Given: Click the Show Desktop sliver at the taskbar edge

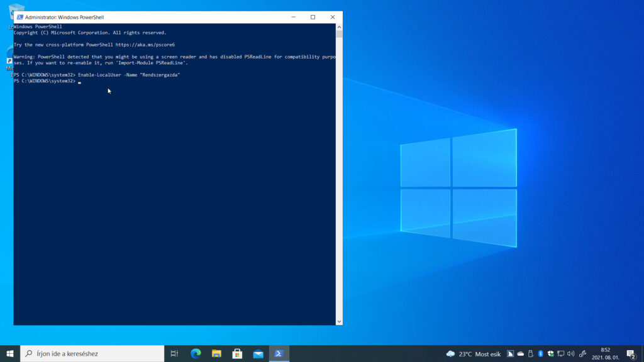Looking at the screenshot, I should 642,353.
